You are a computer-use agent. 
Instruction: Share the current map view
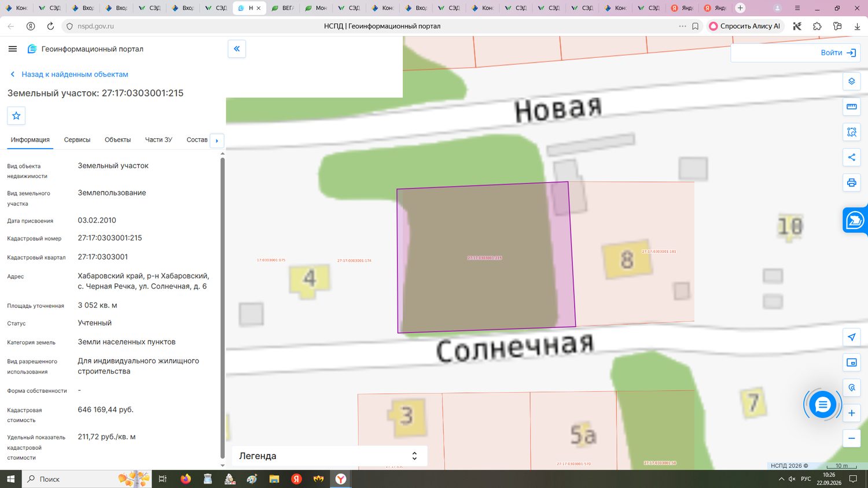pyautogui.click(x=851, y=157)
